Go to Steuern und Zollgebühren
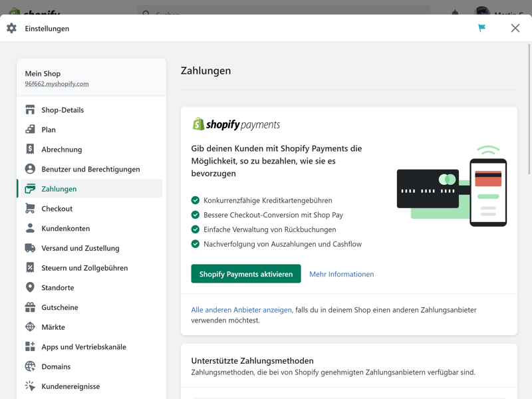The width and height of the screenshot is (532, 399). click(x=84, y=268)
